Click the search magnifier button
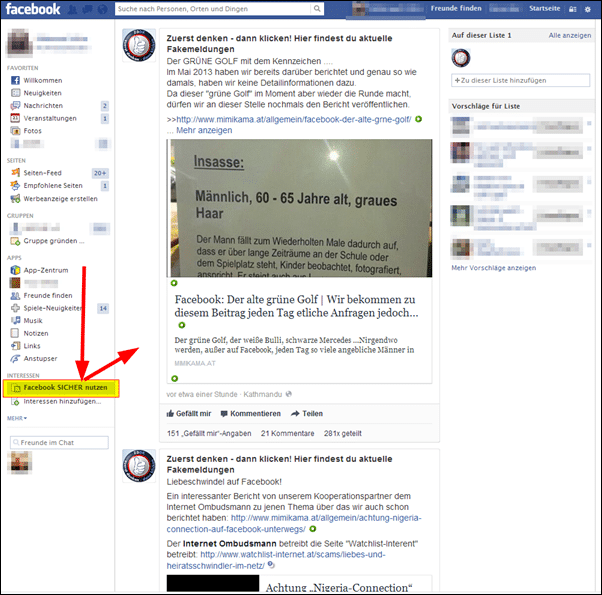 coord(317,8)
